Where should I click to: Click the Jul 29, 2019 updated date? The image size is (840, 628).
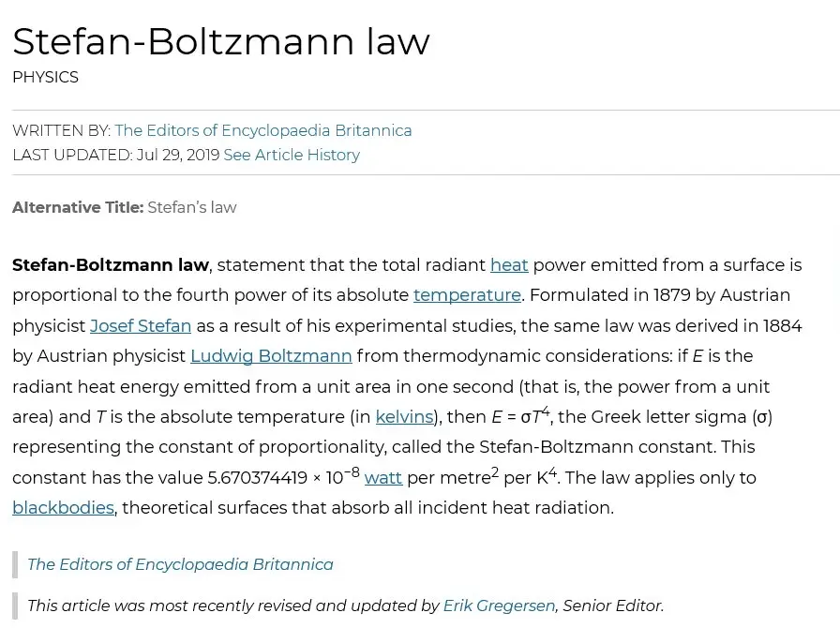tap(177, 155)
